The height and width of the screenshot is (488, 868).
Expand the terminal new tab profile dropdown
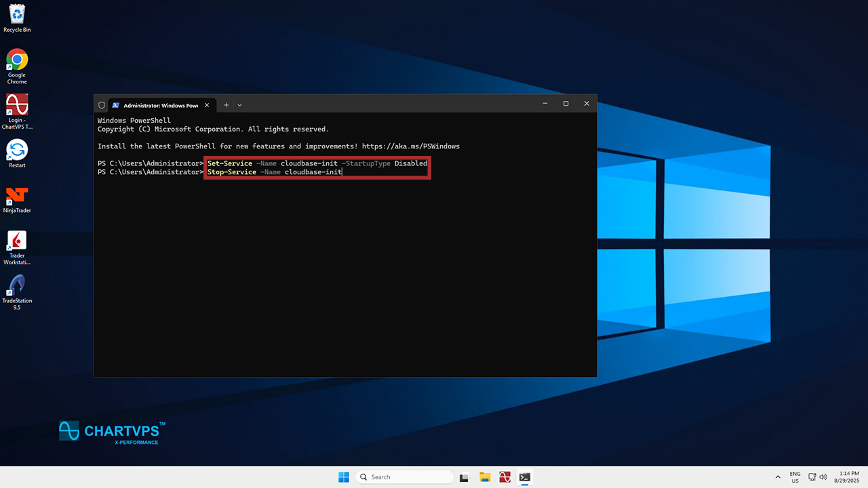(239, 105)
